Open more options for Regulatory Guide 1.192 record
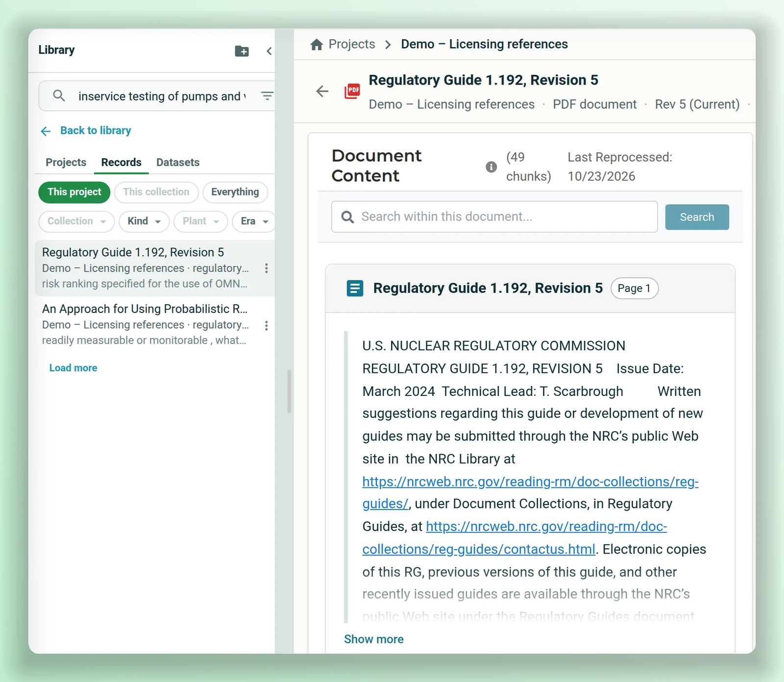 pyautogui.click(x=266, y=268)
